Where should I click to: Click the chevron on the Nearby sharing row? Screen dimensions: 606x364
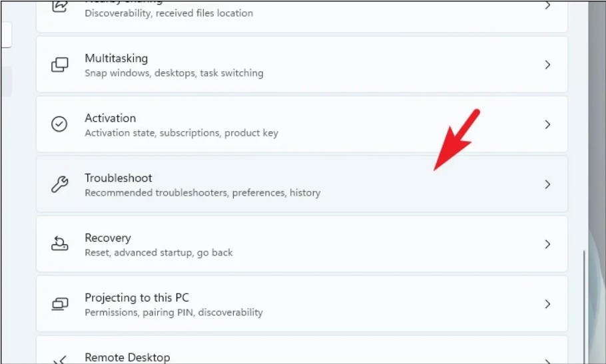coord(547,6)
